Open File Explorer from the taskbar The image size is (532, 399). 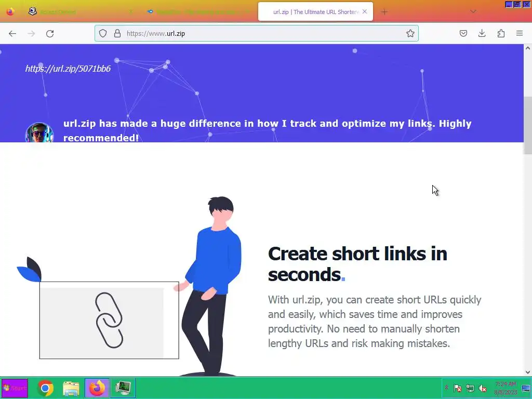[x=71, y=388]
